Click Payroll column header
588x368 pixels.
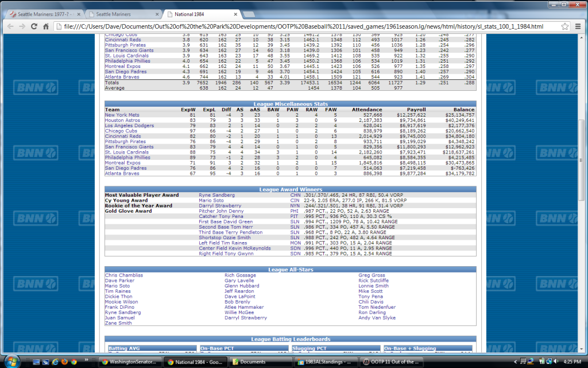click(416, 110)
